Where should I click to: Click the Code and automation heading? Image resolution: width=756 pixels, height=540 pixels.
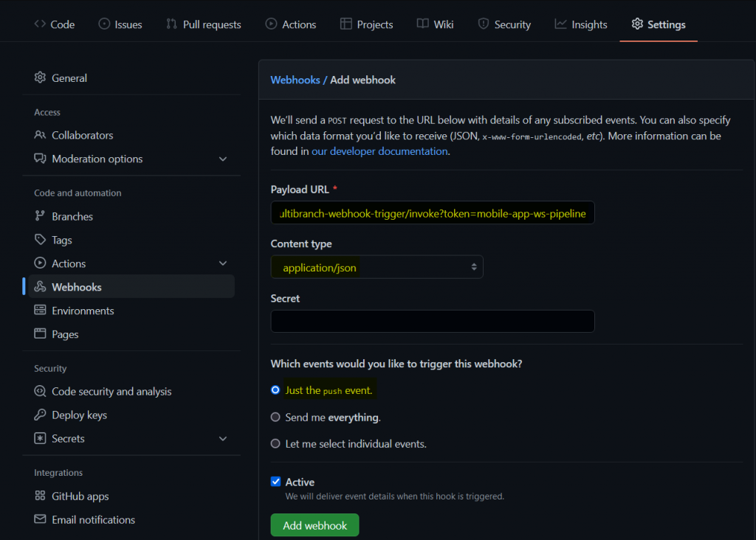pos(78,193)
